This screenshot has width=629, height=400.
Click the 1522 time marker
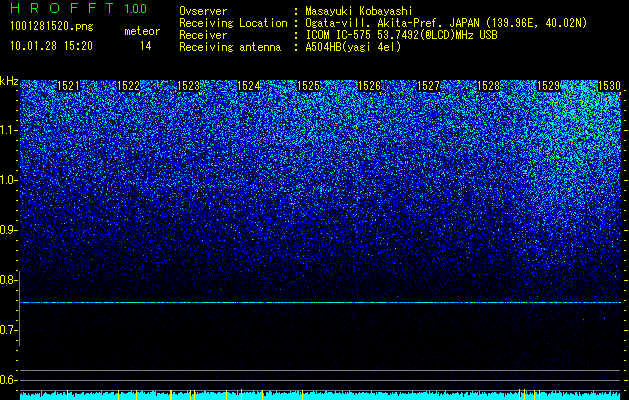(128, 86)
